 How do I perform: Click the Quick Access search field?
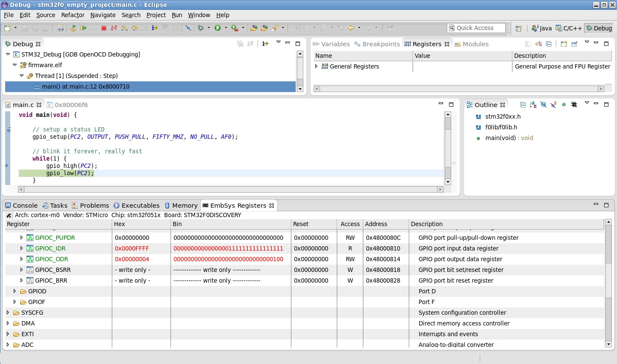click(x=476, y=28)
